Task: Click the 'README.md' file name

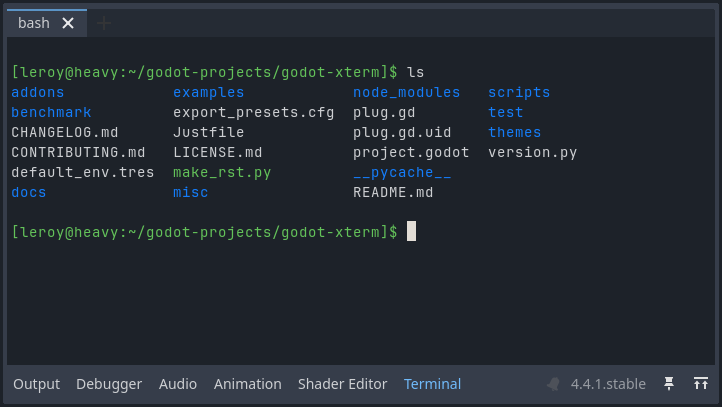Action: tap(393, 192)
